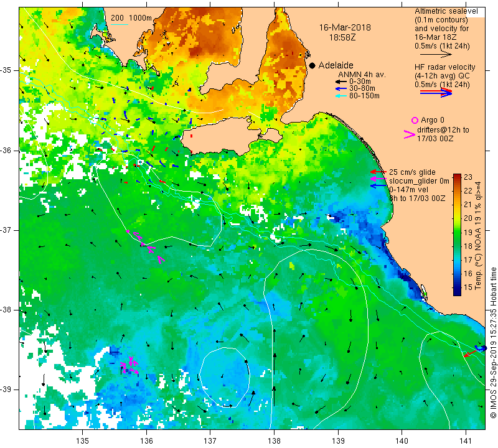Screen dimensions: 498x448
Task: Click the time 18:58Z
Action: pyautogui.click(x=342, y=37)
